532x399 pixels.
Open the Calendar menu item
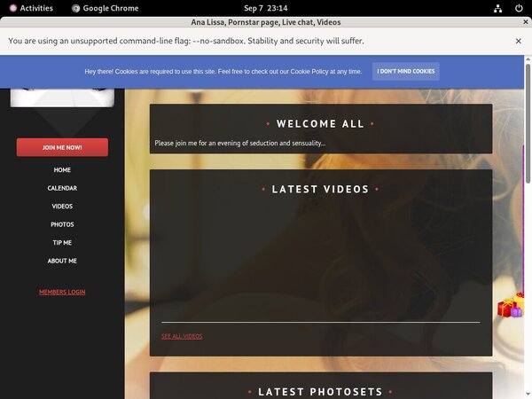[62, 188]
